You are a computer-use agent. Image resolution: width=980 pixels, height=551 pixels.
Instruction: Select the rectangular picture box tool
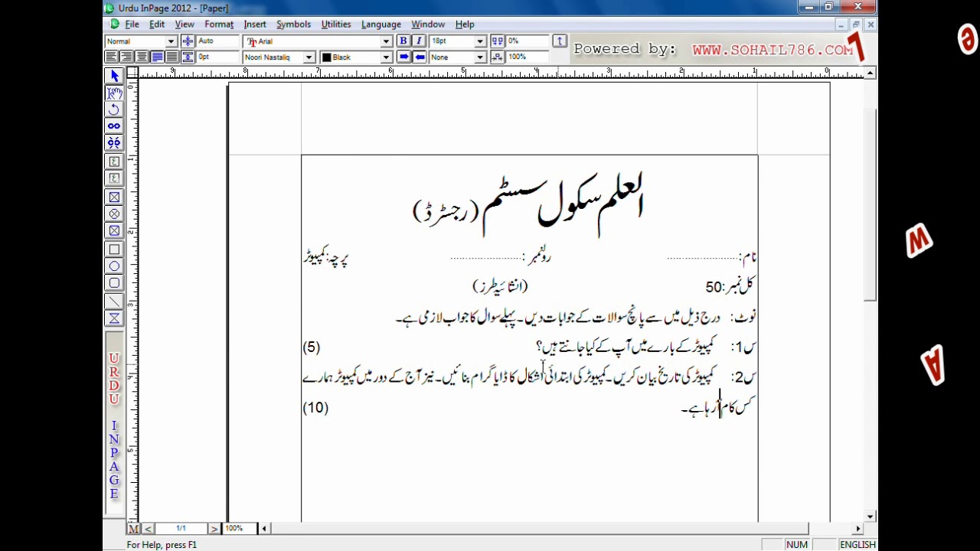point(114,197)
